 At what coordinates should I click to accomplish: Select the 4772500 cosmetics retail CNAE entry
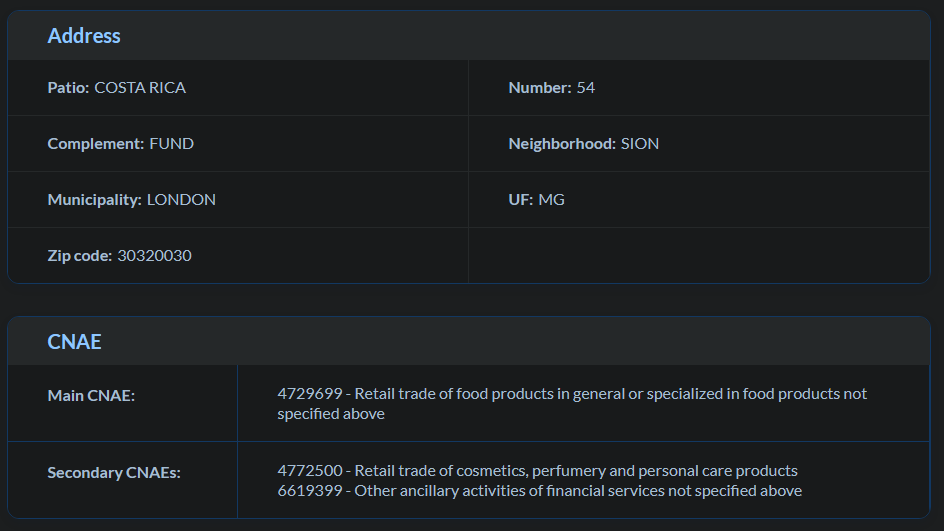coord(537,471)
